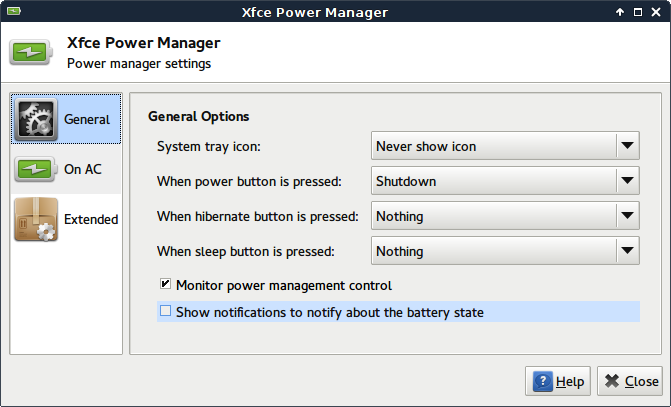The width and height of the screenshot is (671, 407).
Task: Switch to the On AC tab
Action: click(x=66, y=169)
